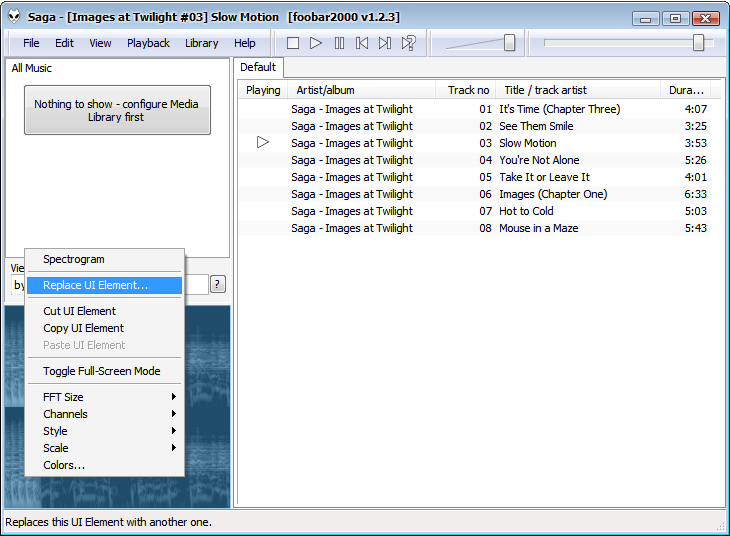Screen dimensions: 730x536
Task: Sort by Playing column header
Action: [x=263, y=90]
